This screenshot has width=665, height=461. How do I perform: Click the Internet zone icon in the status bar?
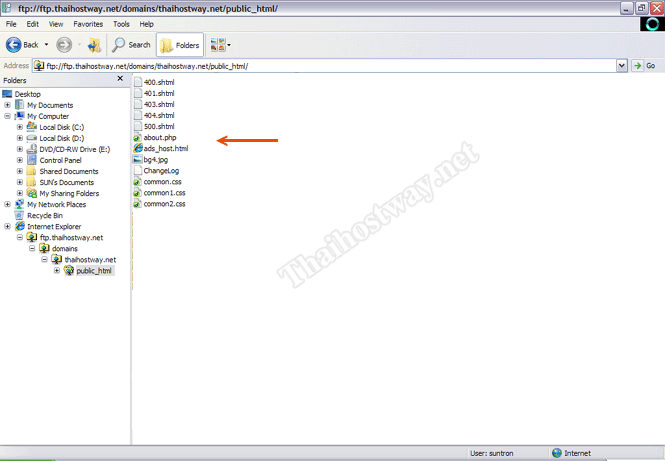557,453
